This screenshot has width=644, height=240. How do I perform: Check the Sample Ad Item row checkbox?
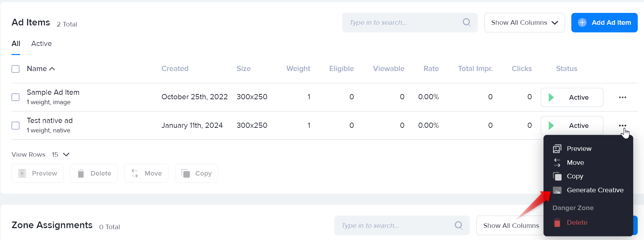[x=16, y=97]
